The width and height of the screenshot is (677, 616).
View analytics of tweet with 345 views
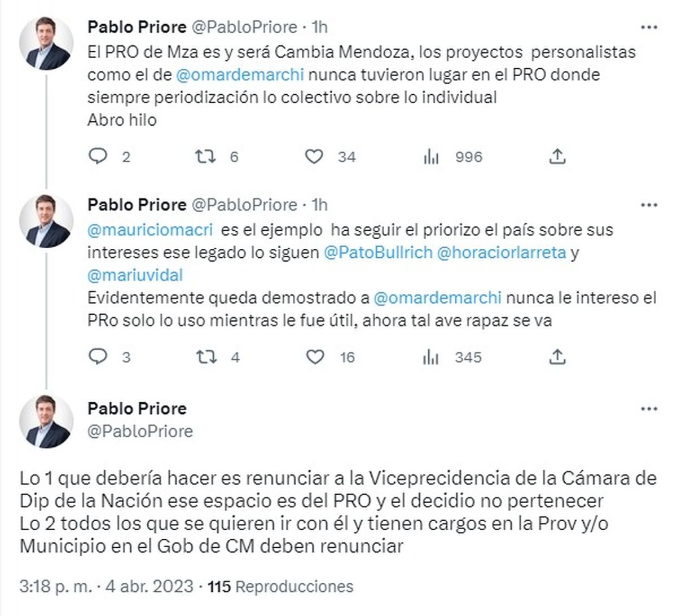[431, 357]
